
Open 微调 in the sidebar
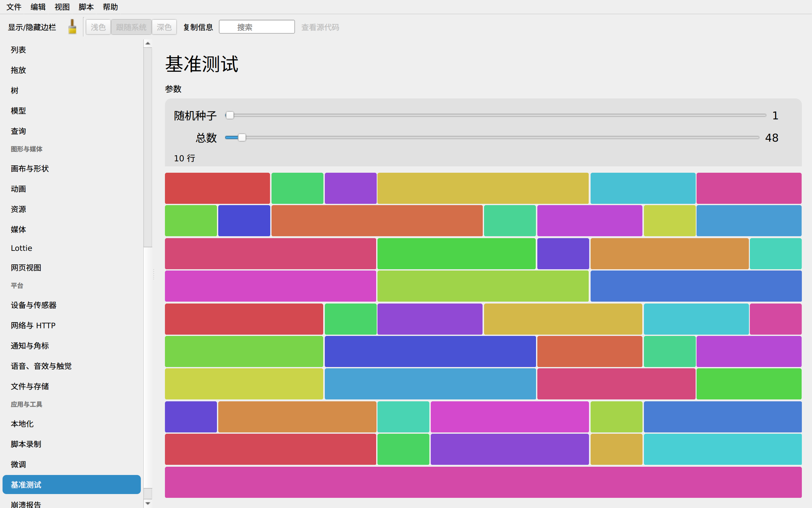tap(71, 464)
